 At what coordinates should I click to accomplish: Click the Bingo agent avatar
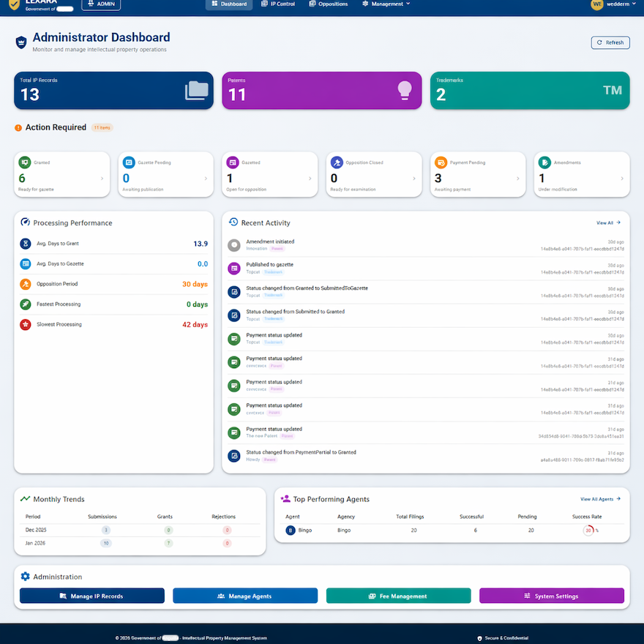[x=291, y=531]
